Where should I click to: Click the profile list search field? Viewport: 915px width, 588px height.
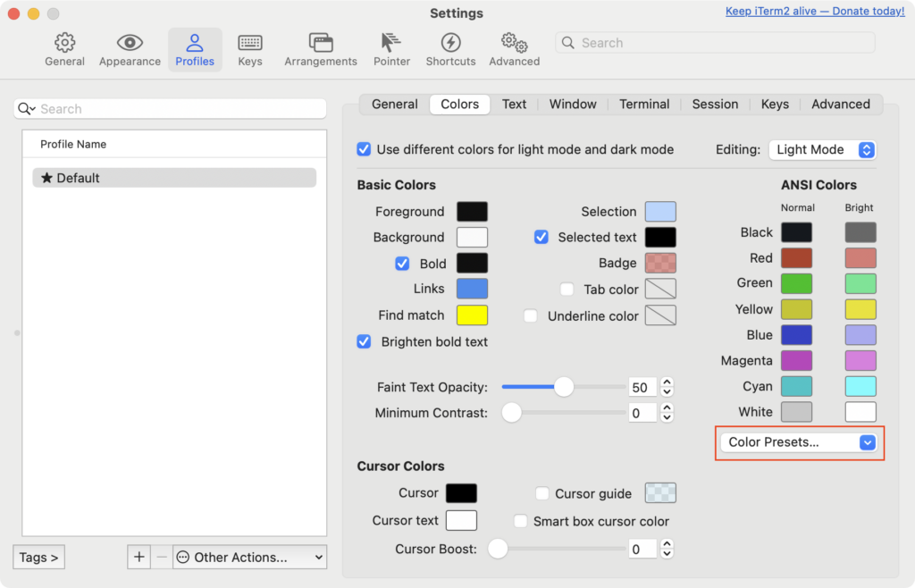[x=170, y=108]
